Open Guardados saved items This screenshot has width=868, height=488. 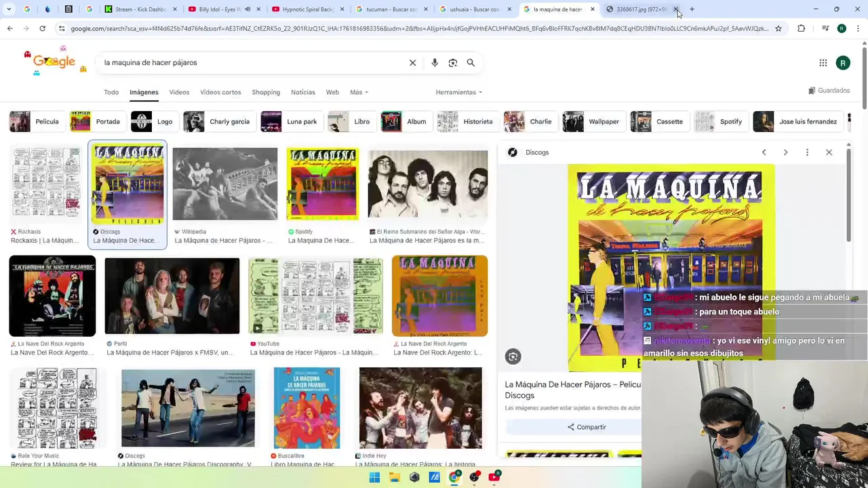(x=829, y=91)
